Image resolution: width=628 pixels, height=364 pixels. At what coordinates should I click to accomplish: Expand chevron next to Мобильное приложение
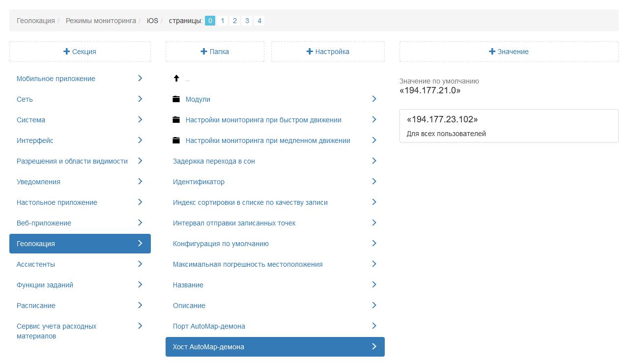pos(140,78)
